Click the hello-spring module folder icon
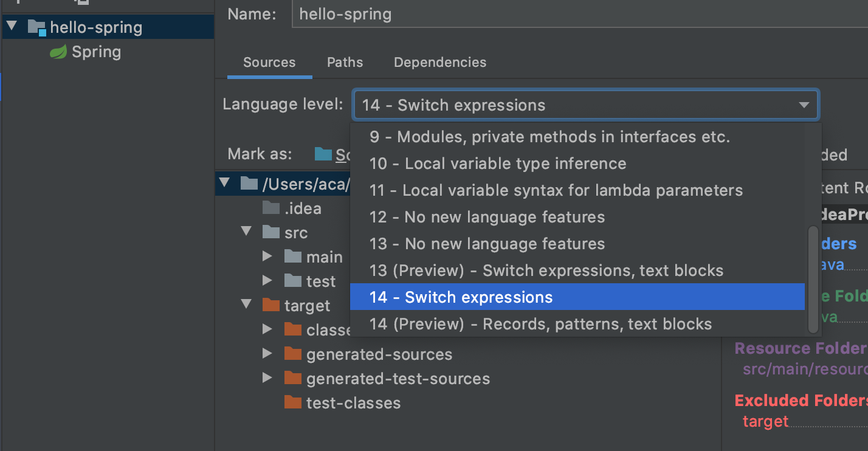 point(37,27)
